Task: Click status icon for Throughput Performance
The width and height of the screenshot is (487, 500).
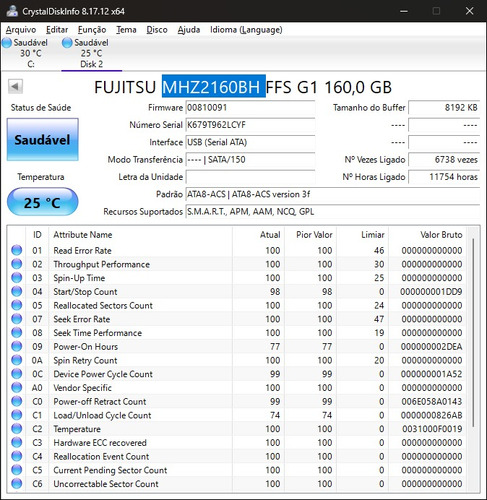Action: point(17,264)
